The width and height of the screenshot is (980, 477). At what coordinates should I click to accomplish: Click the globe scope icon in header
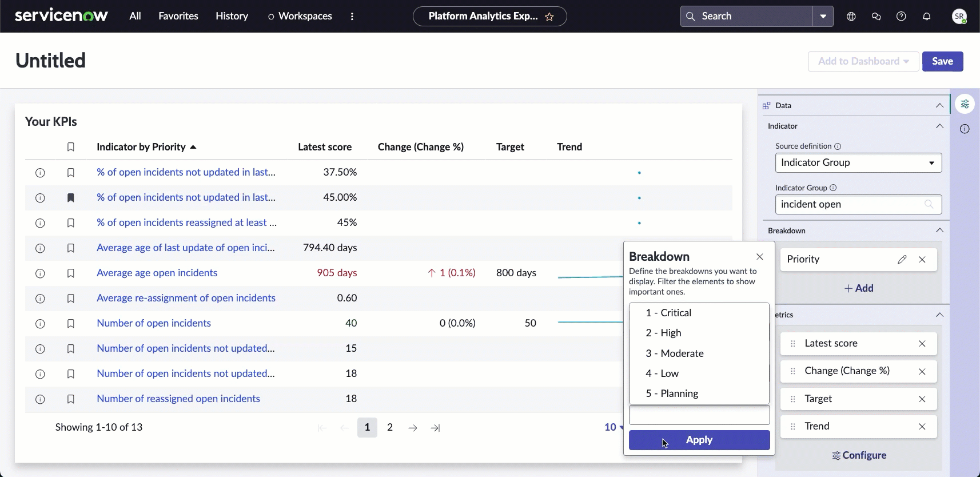coord(851,17)
